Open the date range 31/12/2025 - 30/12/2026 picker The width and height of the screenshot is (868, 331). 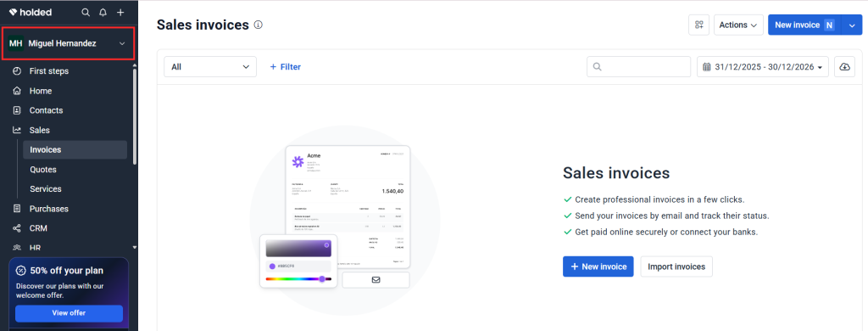[x=763, y=66]
